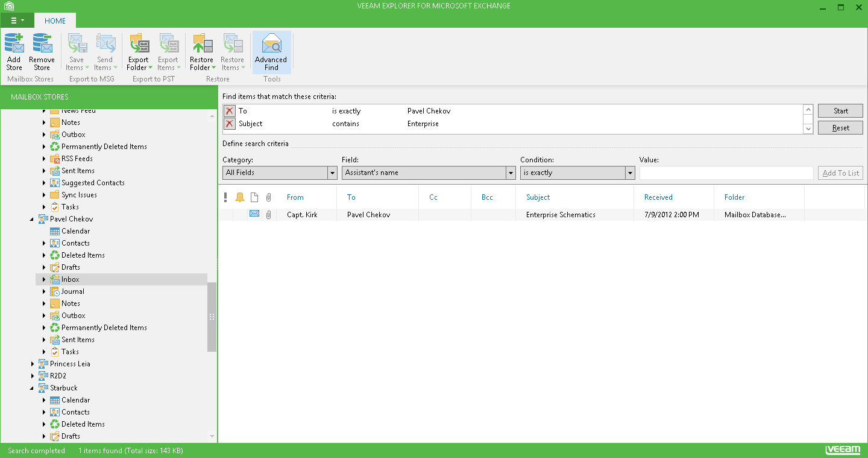The width and height of the screenshot is (868, 458).
Task: Expand the R2D2 mailbox arrow
Action: (33, 376)
